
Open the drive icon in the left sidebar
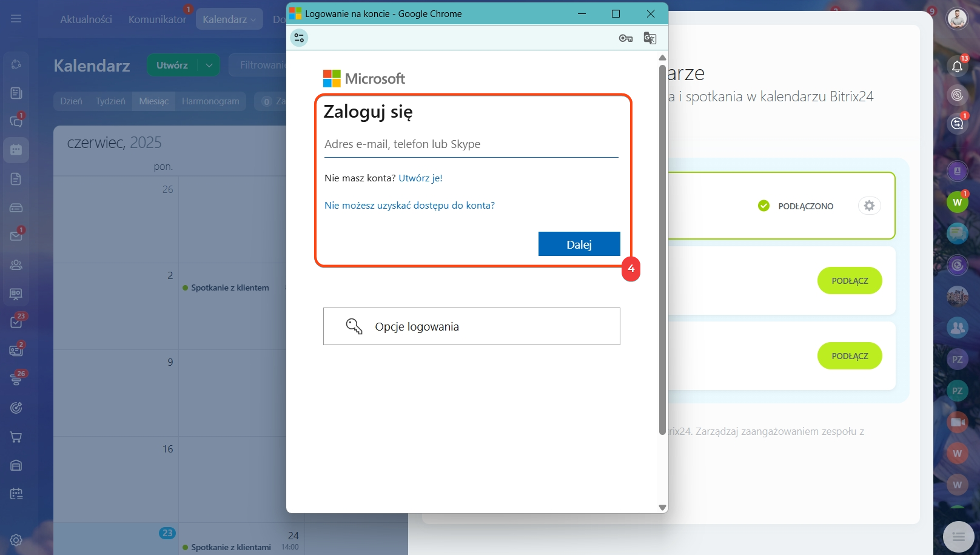[16, 207]
